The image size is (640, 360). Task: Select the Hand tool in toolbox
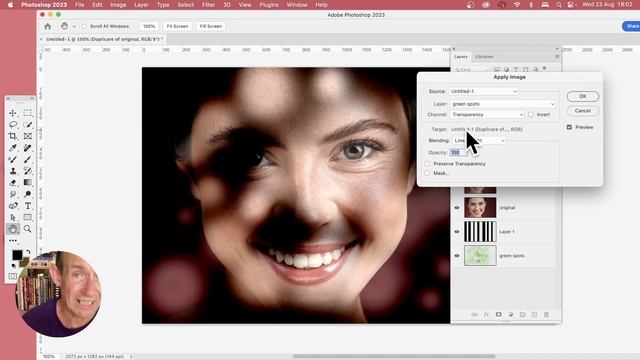pos(13,229)
